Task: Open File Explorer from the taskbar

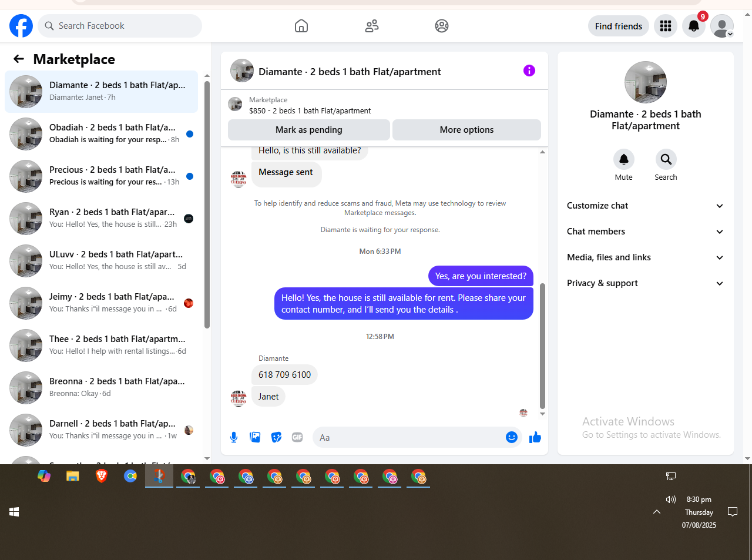Action: (x=73, y=477)
